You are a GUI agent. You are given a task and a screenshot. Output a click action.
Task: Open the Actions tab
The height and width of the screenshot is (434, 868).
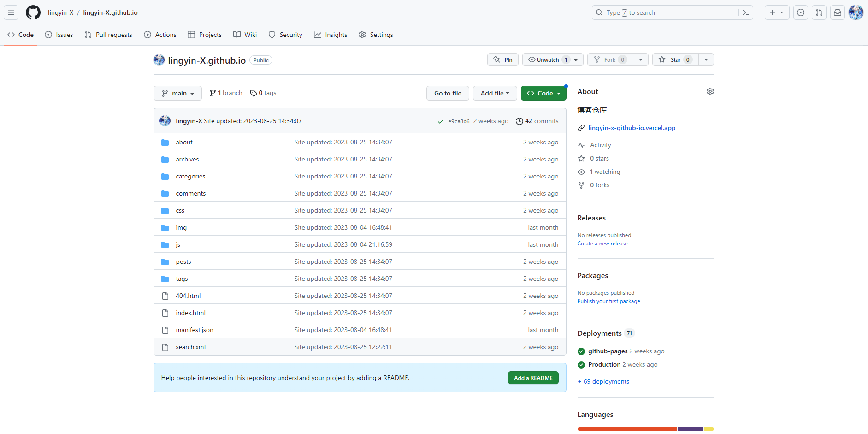coord(160,35)
